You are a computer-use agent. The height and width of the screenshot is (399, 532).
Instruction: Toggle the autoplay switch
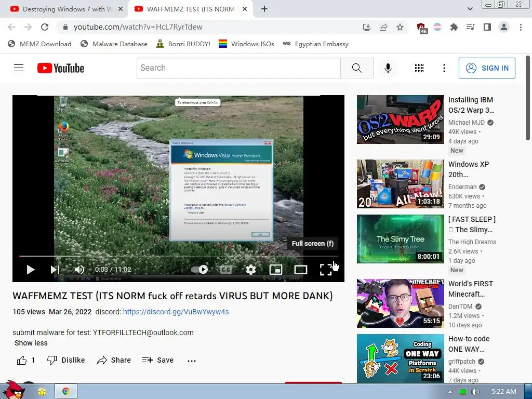click(199, 270)
